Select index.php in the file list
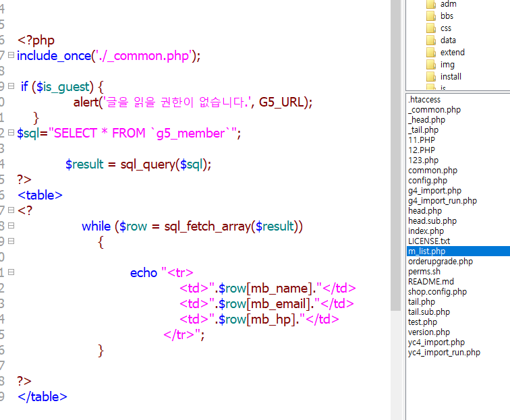510x420 pixels. point(426,231)
